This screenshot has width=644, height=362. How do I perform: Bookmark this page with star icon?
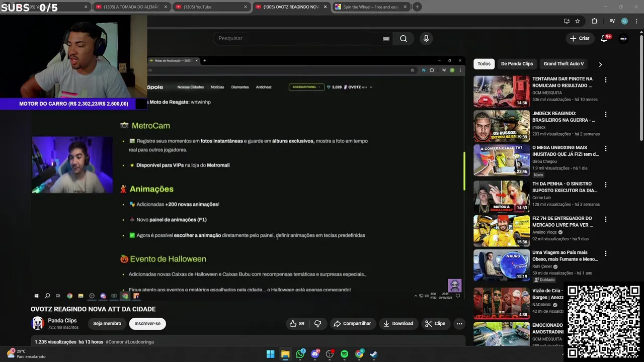tap(578, 21)
